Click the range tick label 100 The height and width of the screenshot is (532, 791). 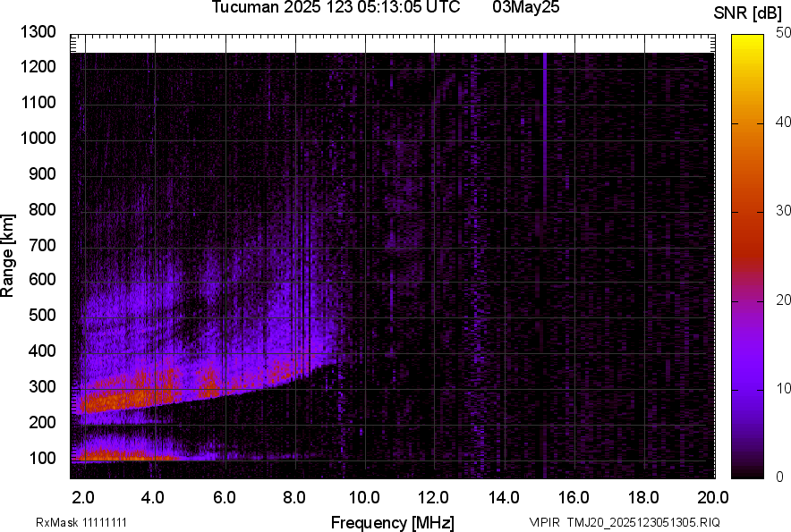[x=42, y=458]
